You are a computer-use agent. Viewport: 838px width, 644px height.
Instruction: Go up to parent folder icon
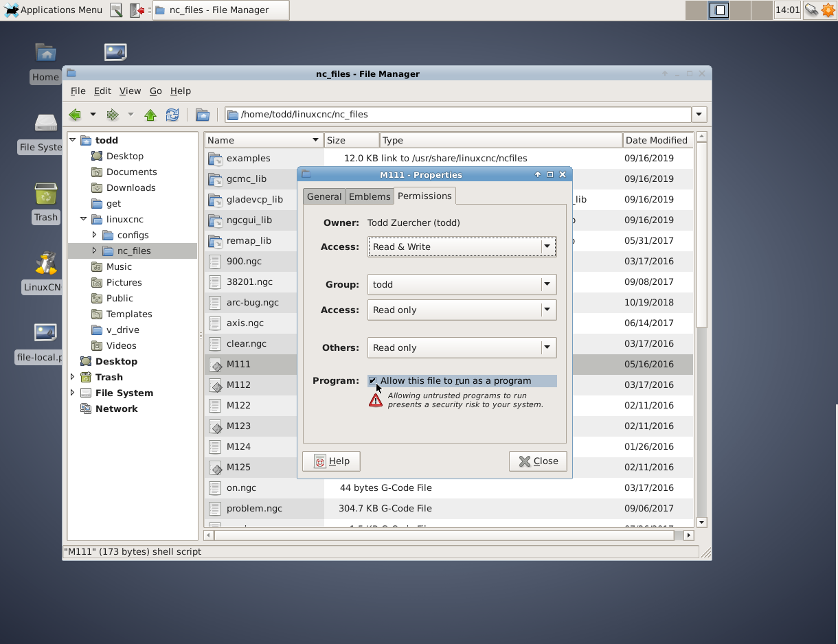(x=150, y=115)
